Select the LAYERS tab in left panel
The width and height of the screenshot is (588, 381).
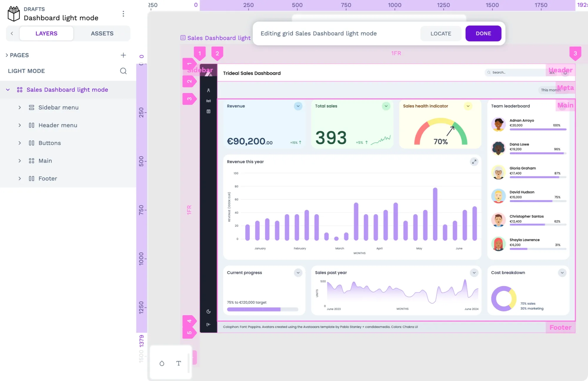point(46,33)
